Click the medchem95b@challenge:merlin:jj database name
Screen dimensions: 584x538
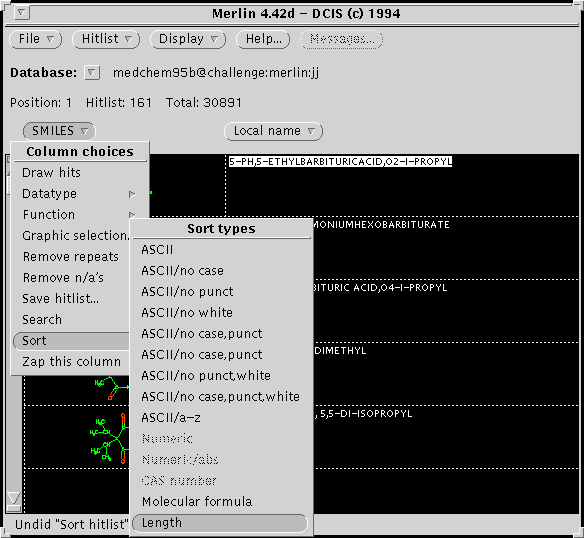pos(216,73)
